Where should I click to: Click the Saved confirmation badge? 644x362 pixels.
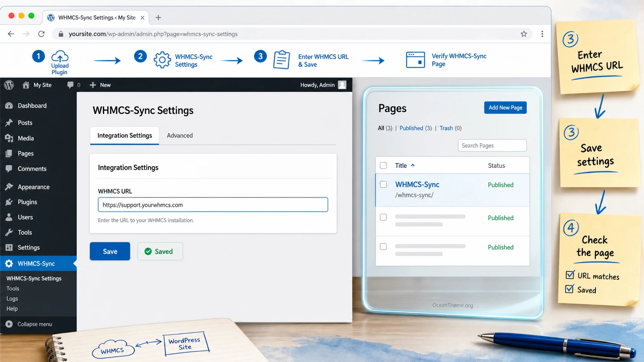pyautogui.click(x=160, y=251)
